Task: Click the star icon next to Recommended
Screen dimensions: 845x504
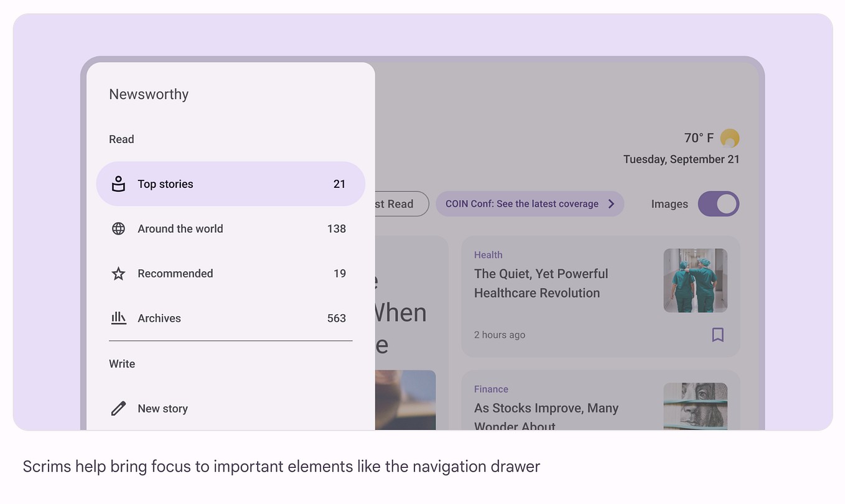Action: click(118, 273)
